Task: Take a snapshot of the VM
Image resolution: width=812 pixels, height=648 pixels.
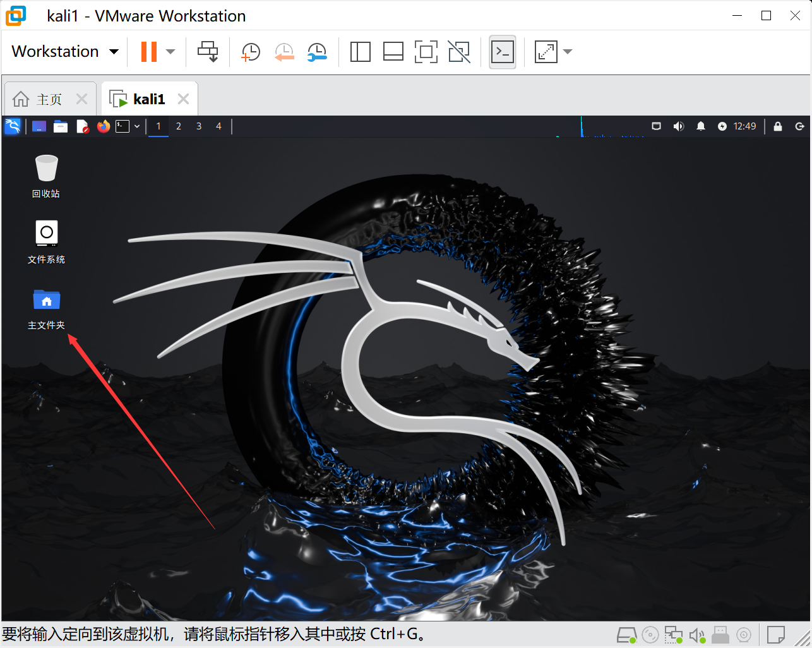Action: click(251, 52)
